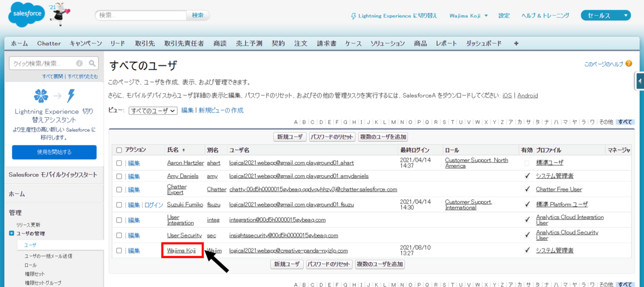Open the リード tab

point(118,44)
